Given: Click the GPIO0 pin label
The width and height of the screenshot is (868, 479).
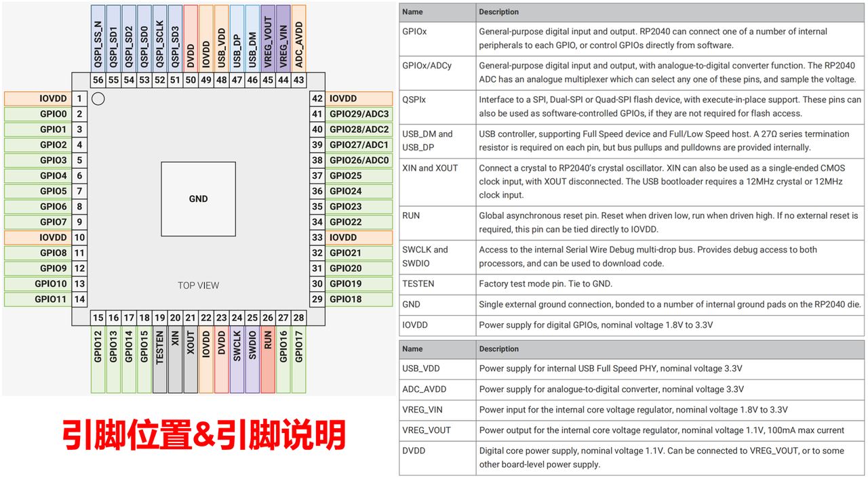Looking at the screenshot, I should tap(38, 114).
